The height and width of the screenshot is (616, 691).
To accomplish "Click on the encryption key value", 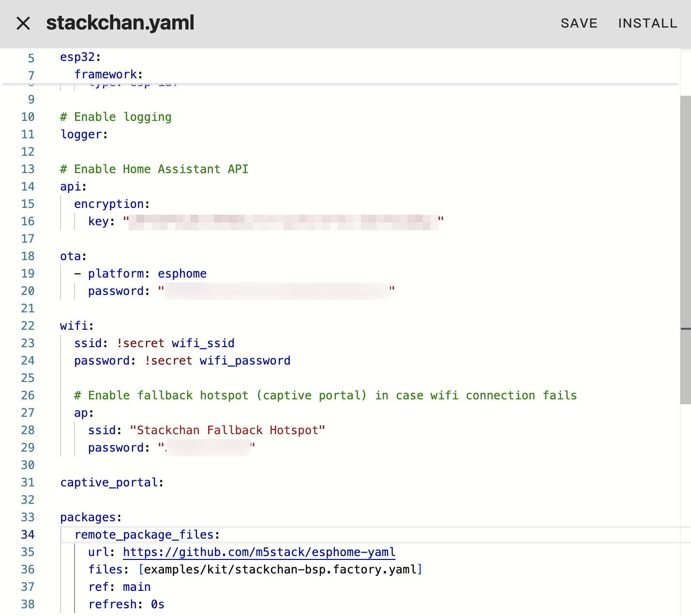I will tap(283, 221).
